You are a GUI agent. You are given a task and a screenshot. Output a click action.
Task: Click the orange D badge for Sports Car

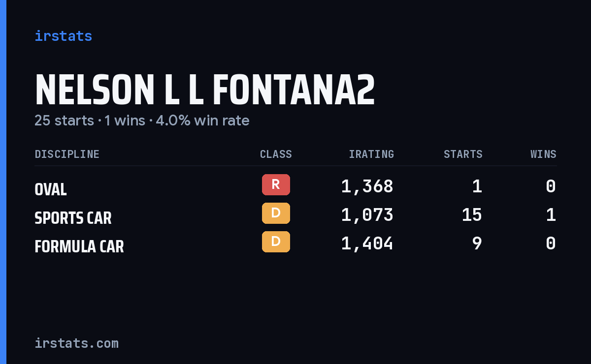276,213
